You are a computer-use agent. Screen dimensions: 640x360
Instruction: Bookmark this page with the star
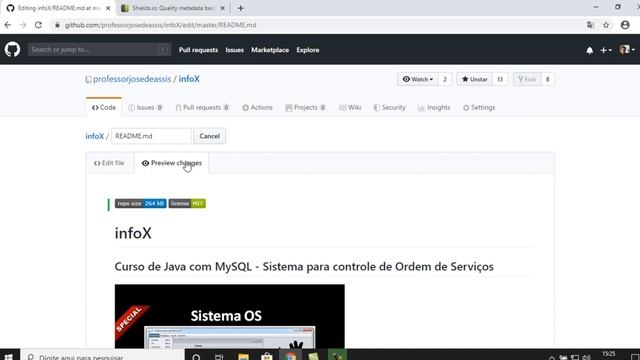pos(606,25)
